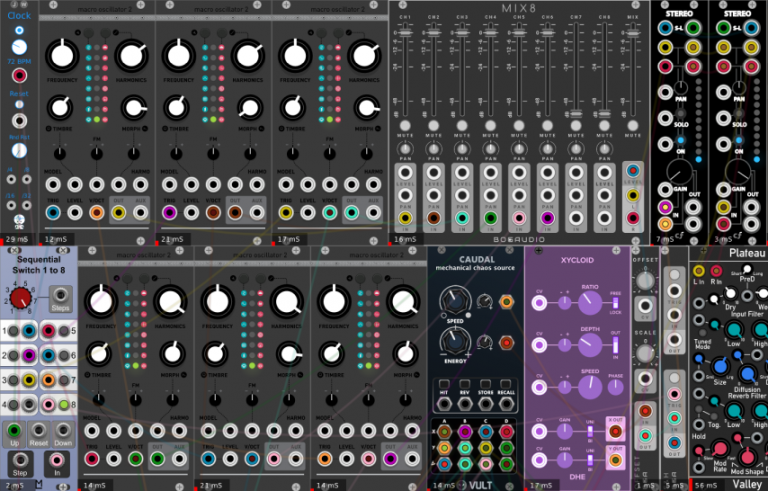Turn the red Steps knob on Sequential Switch

[x=21, y=297]
